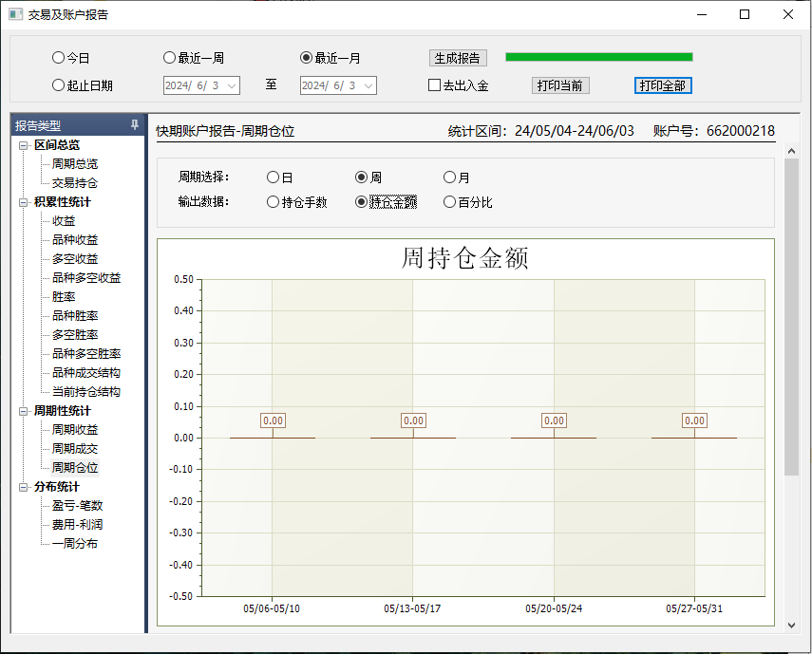Image resolution: width=812 pixels, height=654 pixels.
Task: Collapse the 积累性统计 tree node
Action: click(x=24, y=202)
